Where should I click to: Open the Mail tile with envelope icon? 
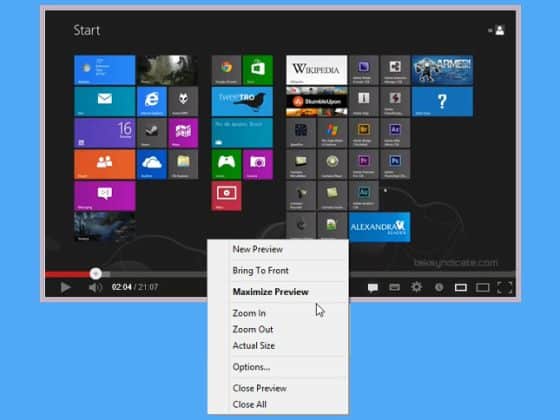(105, 101)
